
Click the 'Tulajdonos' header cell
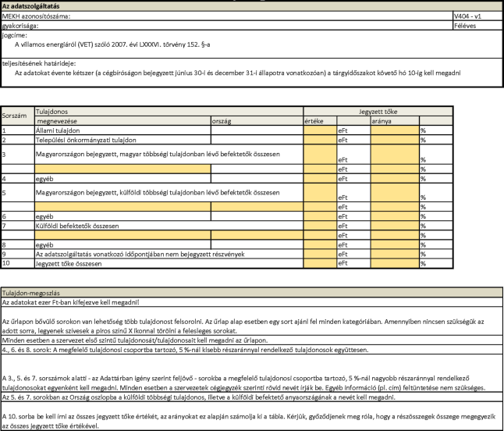pos(169,112)
